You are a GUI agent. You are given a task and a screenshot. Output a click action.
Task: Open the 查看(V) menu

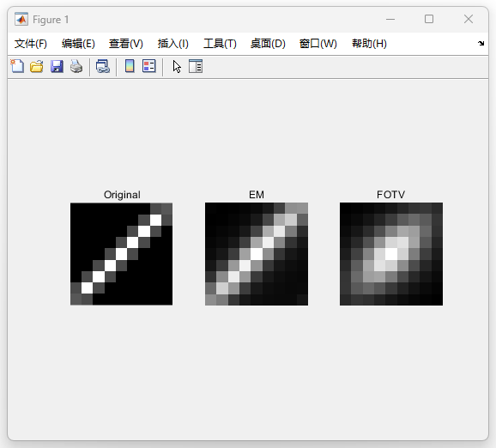tap(126, 44)
